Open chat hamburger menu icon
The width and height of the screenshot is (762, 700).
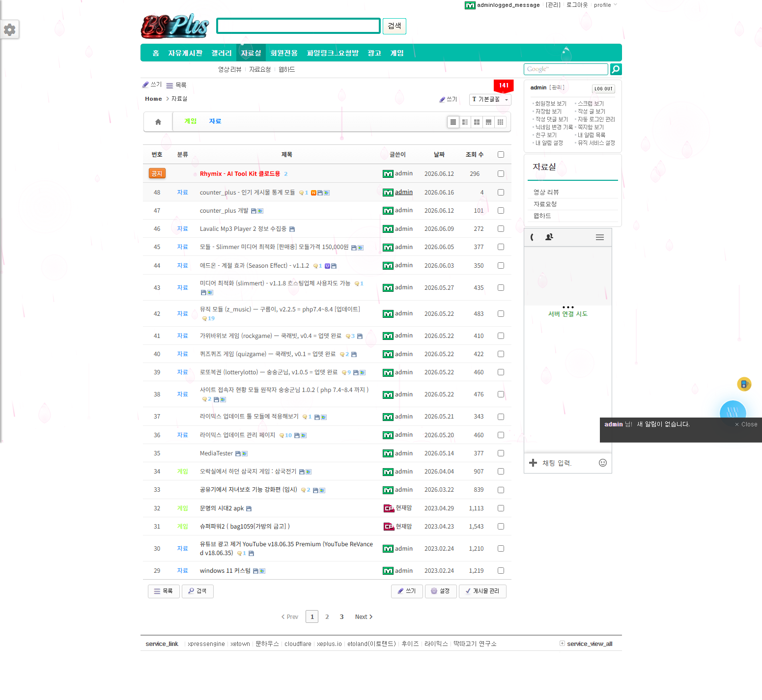tap(599, 237)
